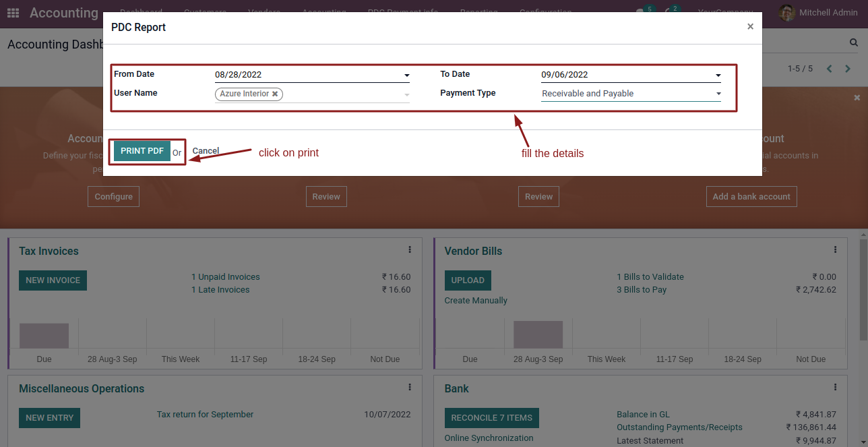Click the PRINT PDF button
The height and width of the screenshot is (447, 868).
point(142,151)
